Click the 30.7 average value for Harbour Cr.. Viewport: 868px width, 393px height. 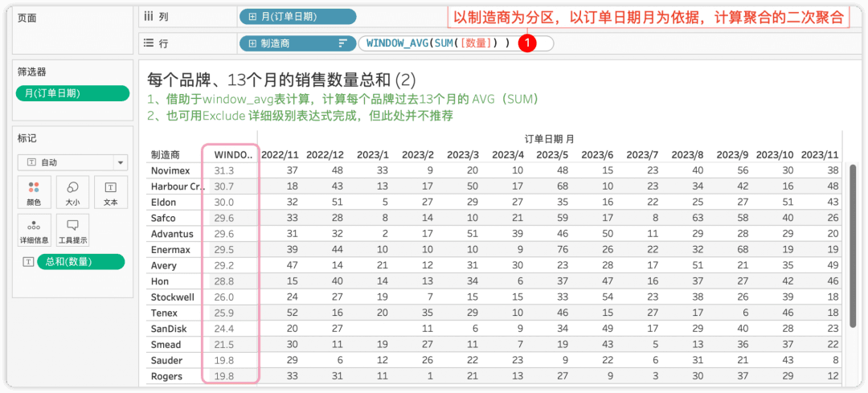point(224,186)
